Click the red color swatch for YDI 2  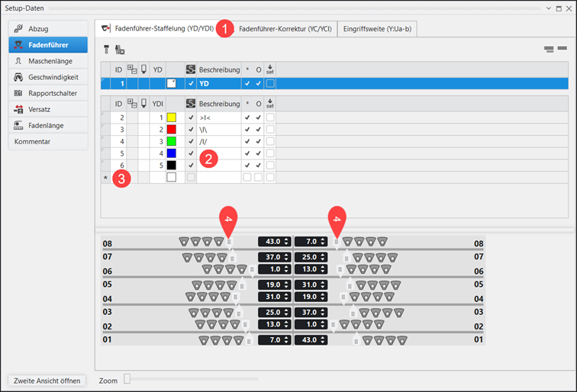(x=171, y=130)
